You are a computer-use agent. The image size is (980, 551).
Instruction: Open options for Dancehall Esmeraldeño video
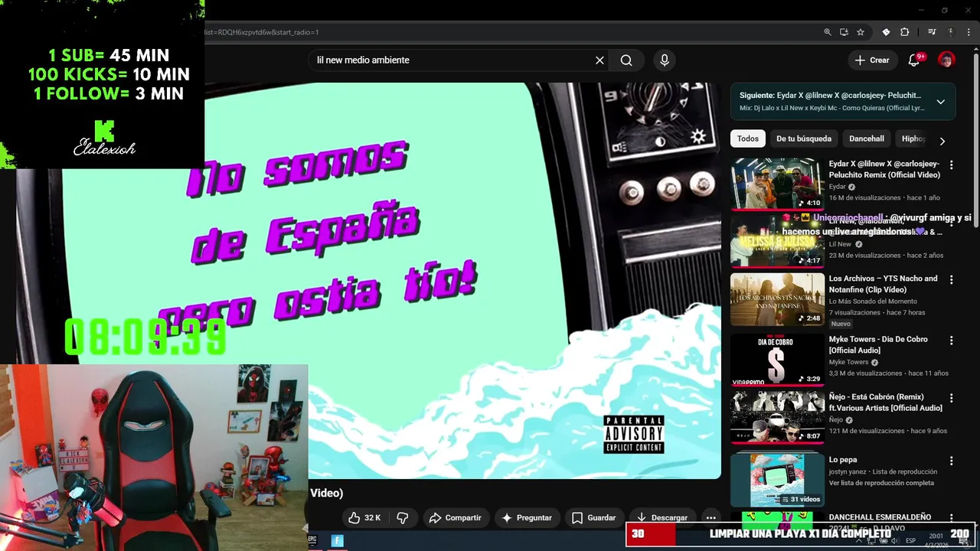(x=951, y=518)
